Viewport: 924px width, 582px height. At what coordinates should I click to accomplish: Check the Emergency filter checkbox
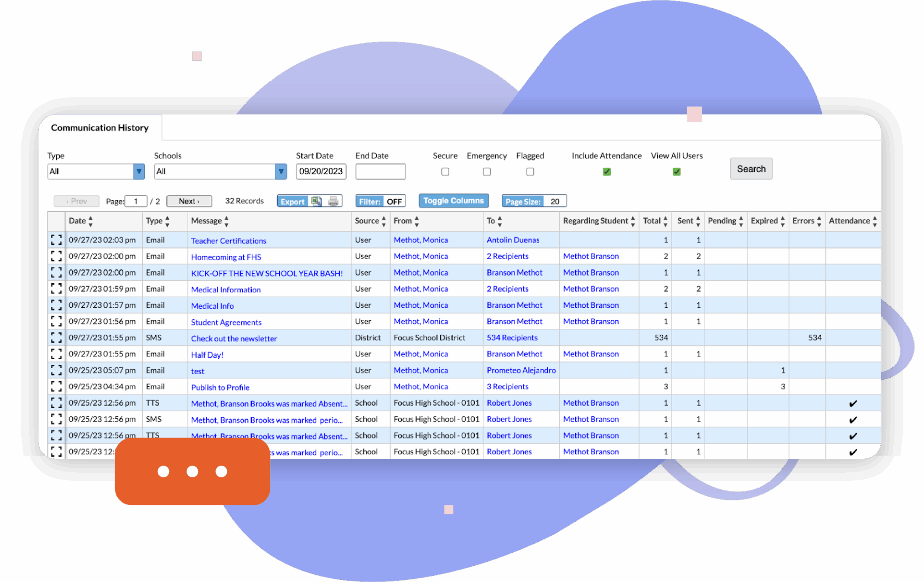[x=486, y=171]
